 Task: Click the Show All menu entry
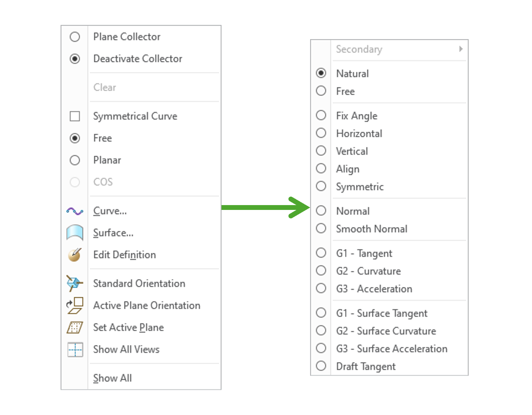(x=112, y=378)
